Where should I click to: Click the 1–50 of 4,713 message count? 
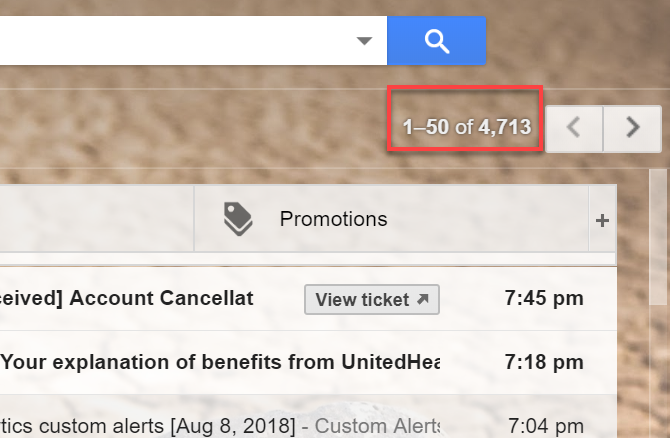[x=465, y=127]
